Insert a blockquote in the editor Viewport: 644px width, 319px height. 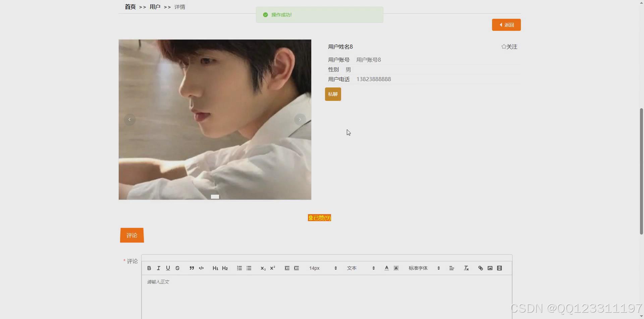click(x=192, y=268)
